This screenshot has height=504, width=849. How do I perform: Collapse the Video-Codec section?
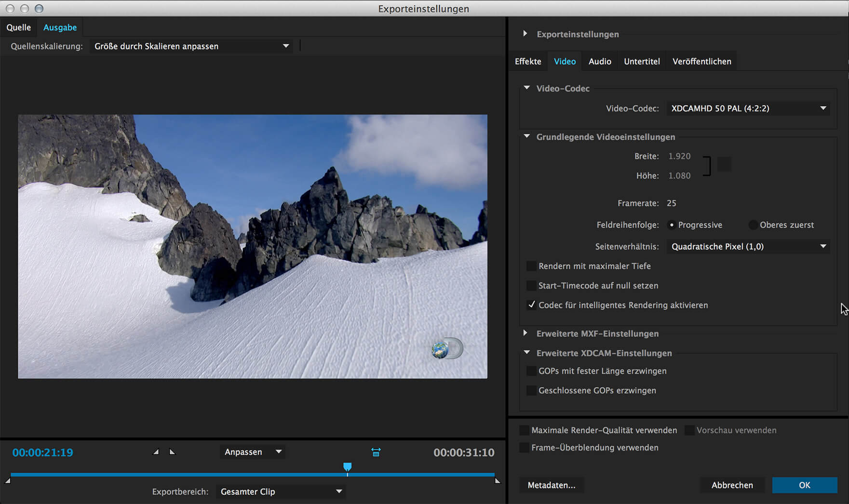point(526,88)
